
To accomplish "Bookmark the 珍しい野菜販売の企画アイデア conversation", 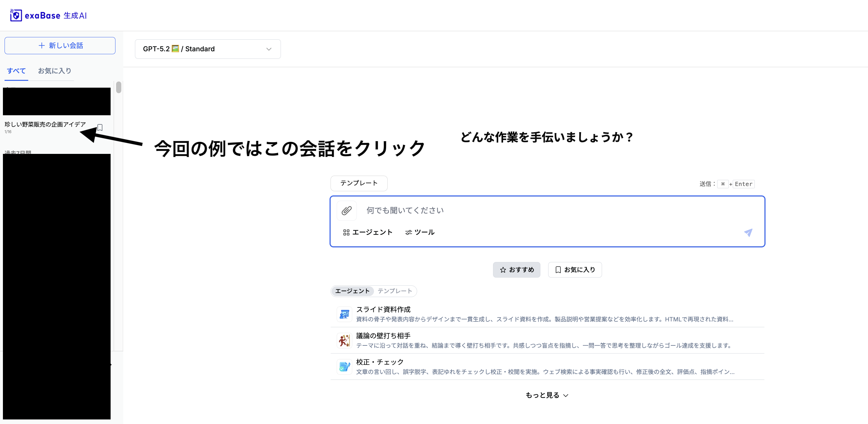I will (100, 128).
